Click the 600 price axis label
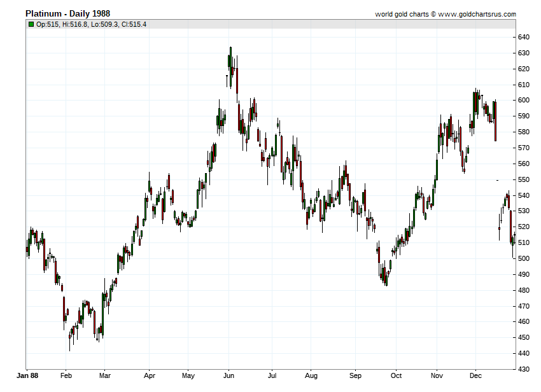 point(524,100)
